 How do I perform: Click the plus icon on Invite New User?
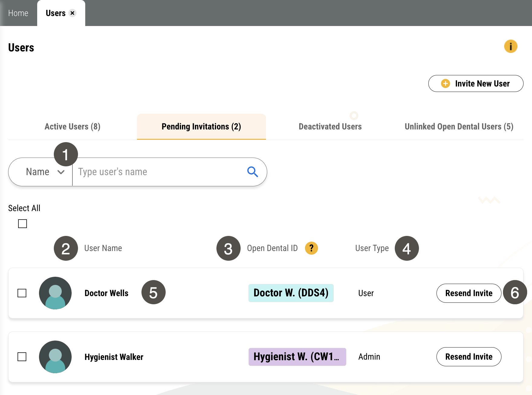tap(445, 83)
